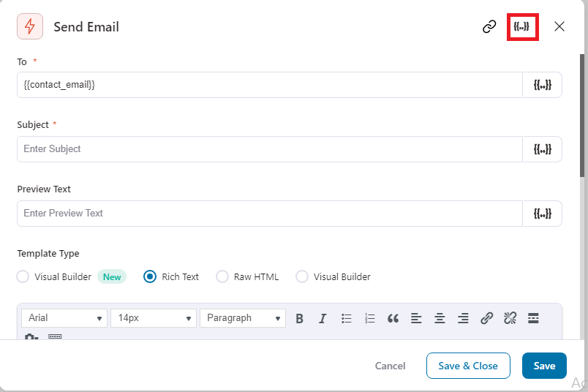The width and height of the screenshot is (588, 392).
Task: Align text left
Action: click(x=416, y=318)
